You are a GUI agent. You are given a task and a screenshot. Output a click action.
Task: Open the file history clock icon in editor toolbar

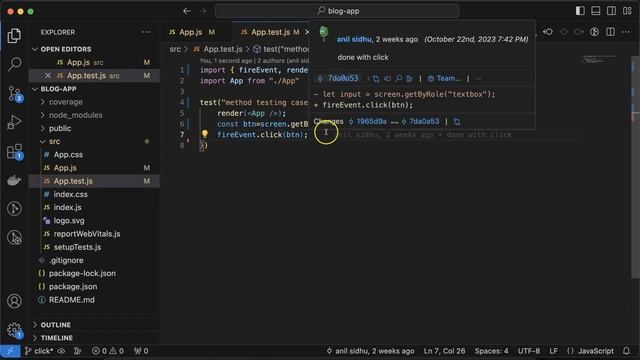click(594, 32)
